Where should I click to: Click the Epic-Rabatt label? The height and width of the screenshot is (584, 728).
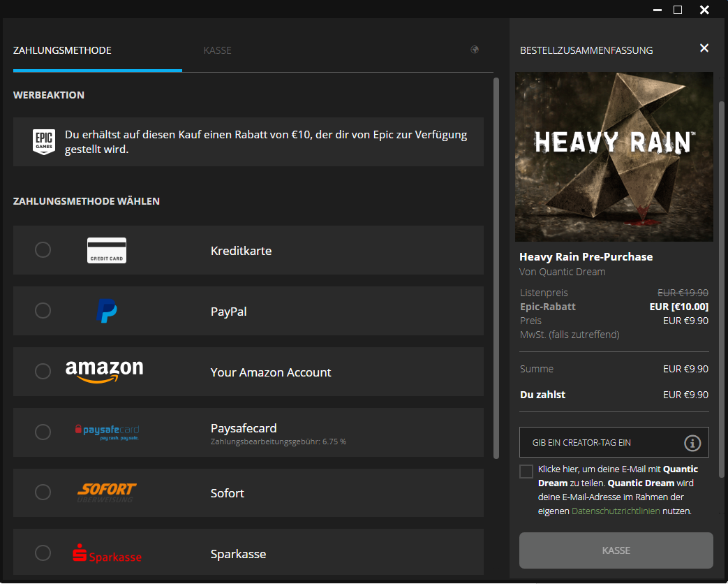tap(548, 307)
